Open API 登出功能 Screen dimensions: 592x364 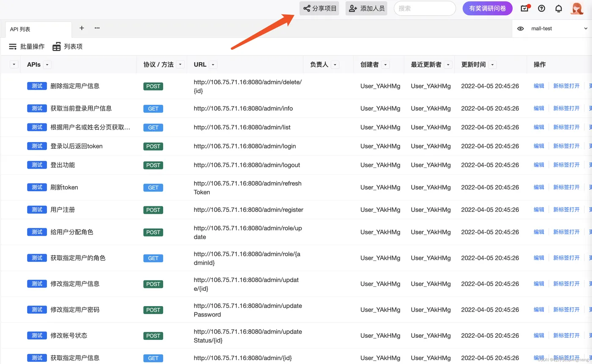[63, 165]
